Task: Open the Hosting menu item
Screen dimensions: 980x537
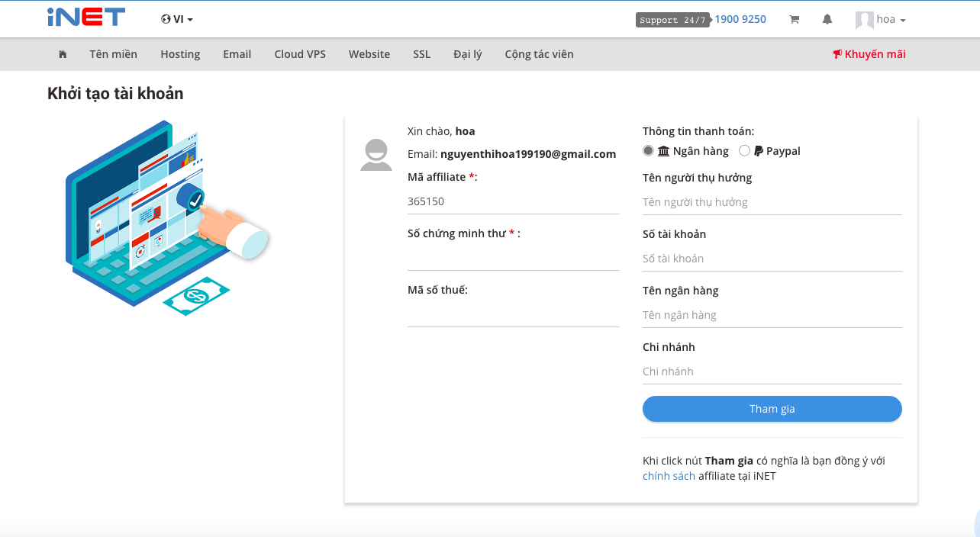Action: point(180,54)
